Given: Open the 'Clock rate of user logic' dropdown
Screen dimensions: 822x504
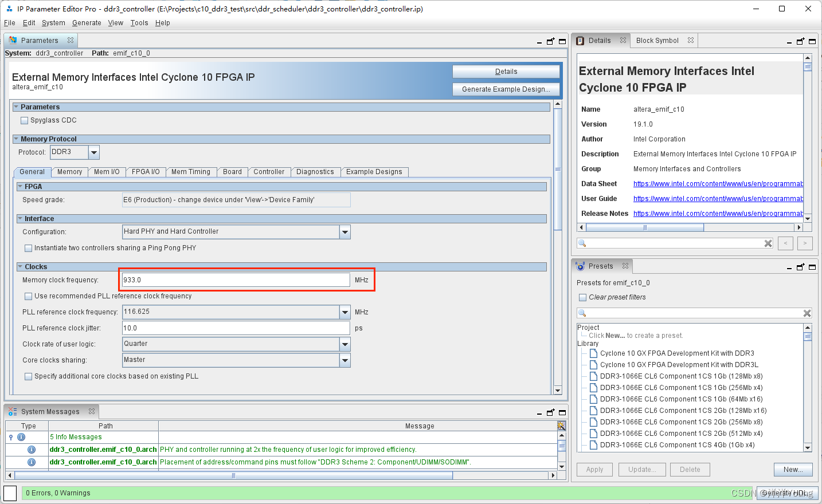Looking at the screenshot, I should (x=345, y=344).
